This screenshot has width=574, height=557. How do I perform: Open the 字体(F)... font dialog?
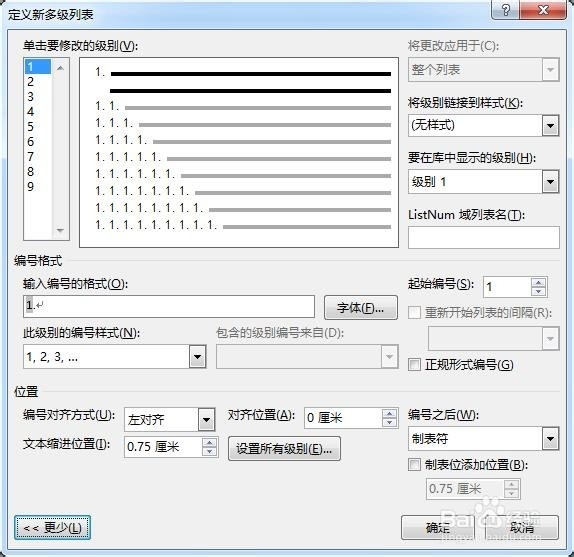click(361, 308)
